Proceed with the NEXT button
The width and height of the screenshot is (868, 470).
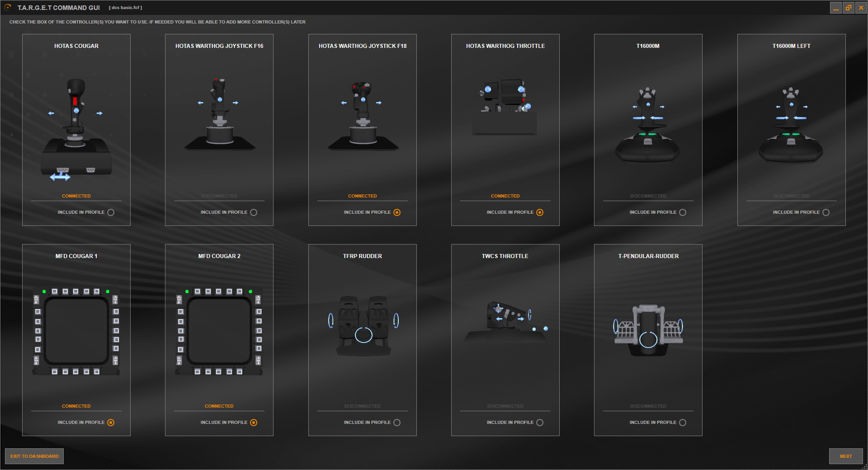coord(846,456)
